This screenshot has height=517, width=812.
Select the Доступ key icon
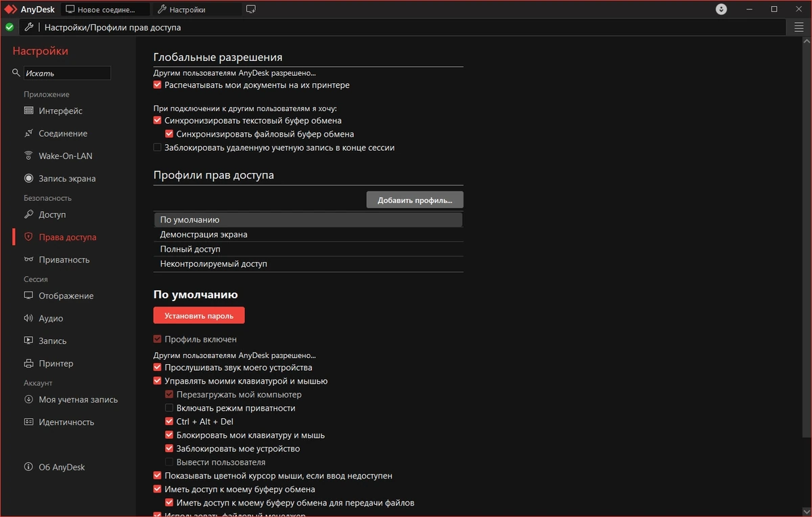click(28, 215)
